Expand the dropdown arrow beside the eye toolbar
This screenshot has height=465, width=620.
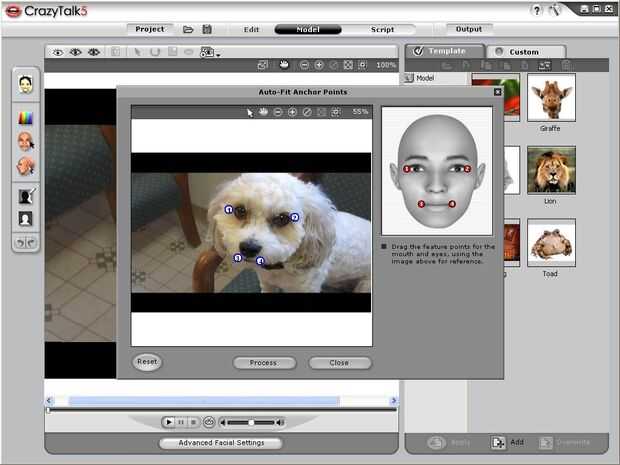pos(218,53)
